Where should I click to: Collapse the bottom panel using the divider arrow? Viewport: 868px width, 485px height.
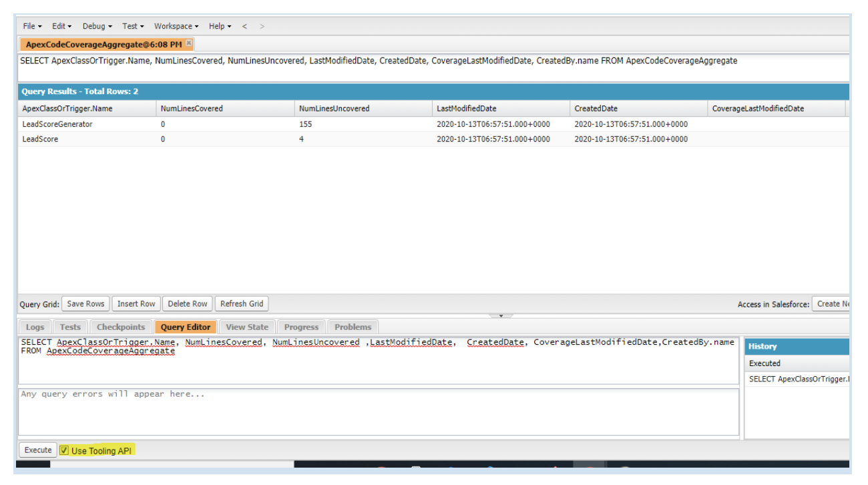[x=501, y=315]
